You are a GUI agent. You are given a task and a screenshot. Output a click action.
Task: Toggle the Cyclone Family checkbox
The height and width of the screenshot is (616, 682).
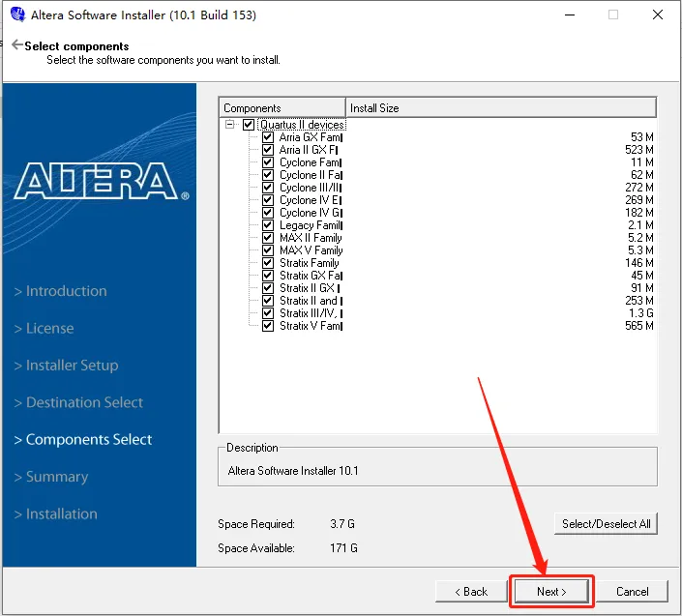tap(268, 162)
